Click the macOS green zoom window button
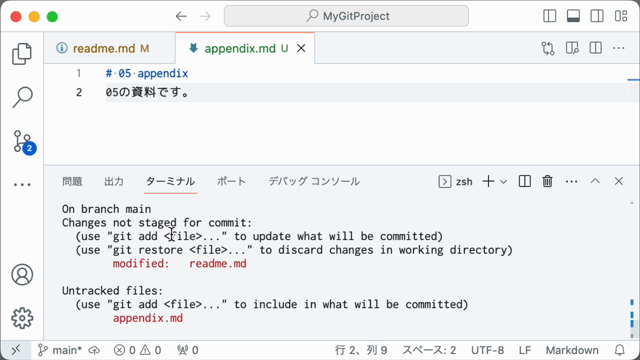The width and height of the screenshot is (640, 360). [x=52, y=17]
